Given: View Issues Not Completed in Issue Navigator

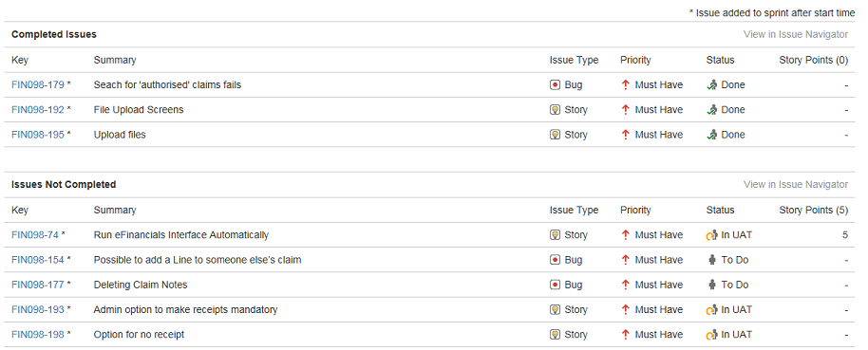Looking at the screenshot, I should pyautogui.click(x=796, y=185).
